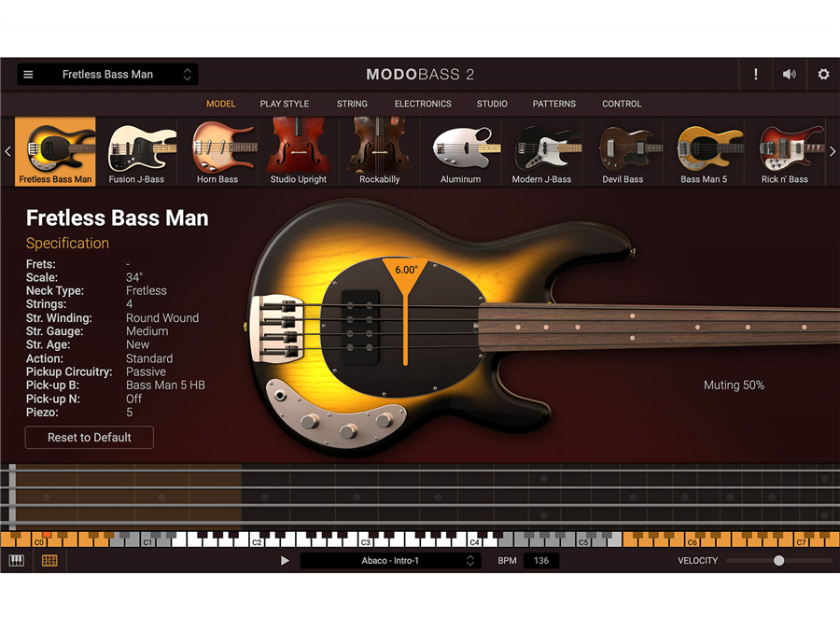Toggle the keyboard view icon
This screenshot has width=840, height=630.
pos(17,561)
